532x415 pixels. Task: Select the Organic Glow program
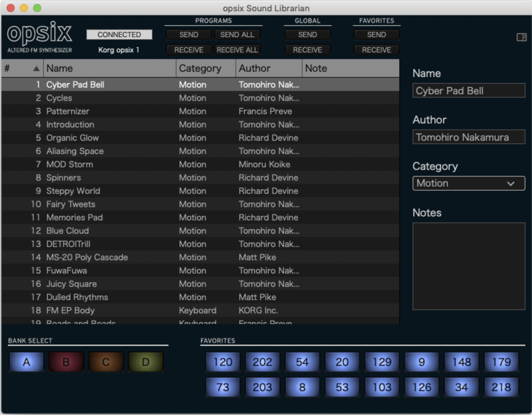(x=200, y=138)
